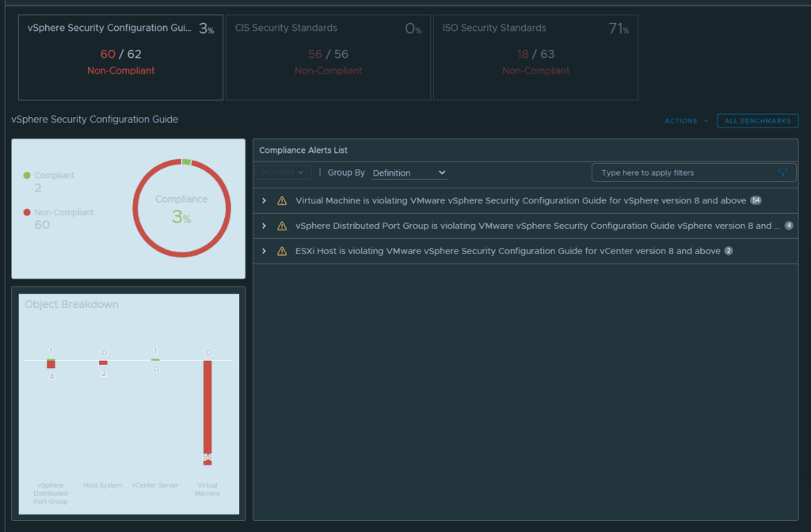Click the Object Breakdown title
This screenshot has width=811, height=532.
pos(71,305)
